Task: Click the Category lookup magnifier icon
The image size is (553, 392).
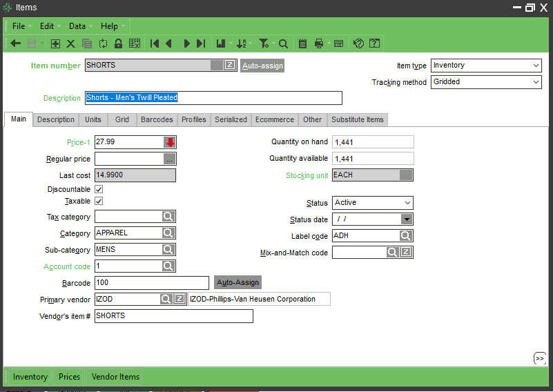Action: point(168,233)
